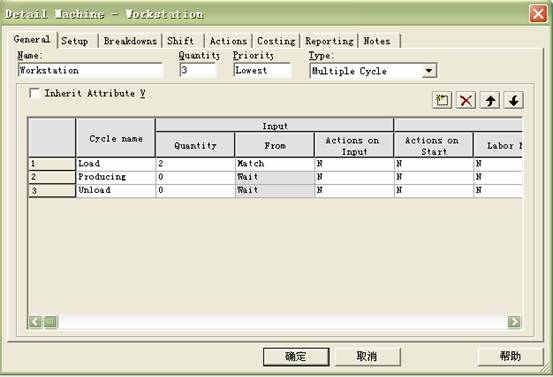Image resolution: width=553 pixels, height=377 pixels.
Task: Click the horizontal scrollbar thumb
Action: coord(51,322)
